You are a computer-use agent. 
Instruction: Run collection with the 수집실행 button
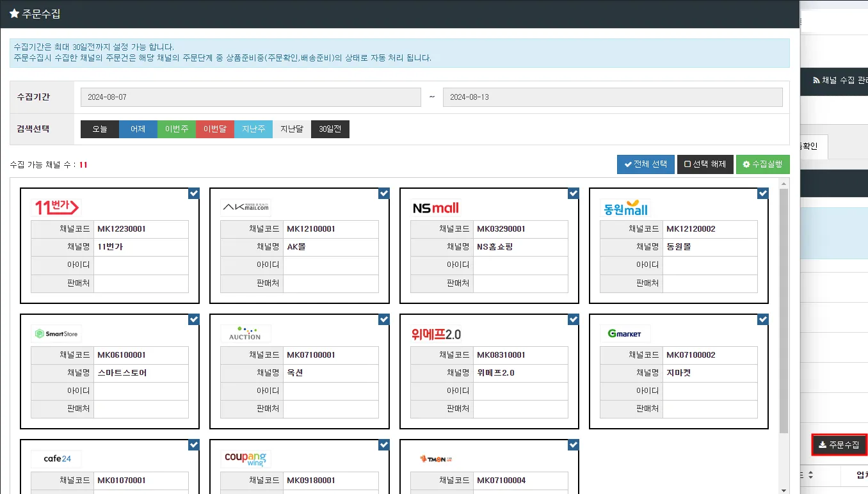[763, 164]
